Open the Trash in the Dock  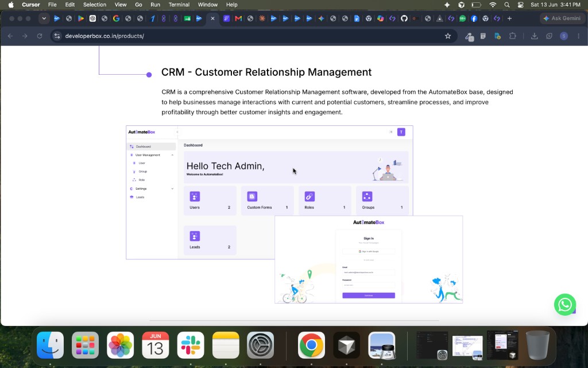(537, 345)
